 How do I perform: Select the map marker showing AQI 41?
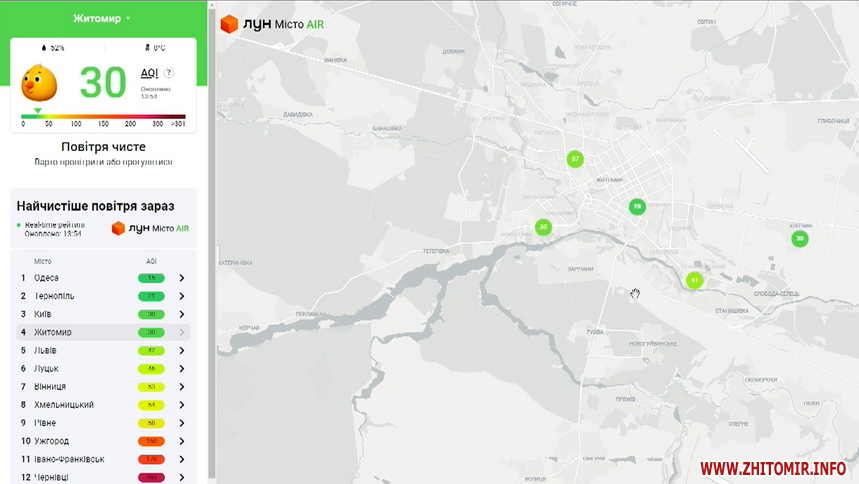coord(695,280)
